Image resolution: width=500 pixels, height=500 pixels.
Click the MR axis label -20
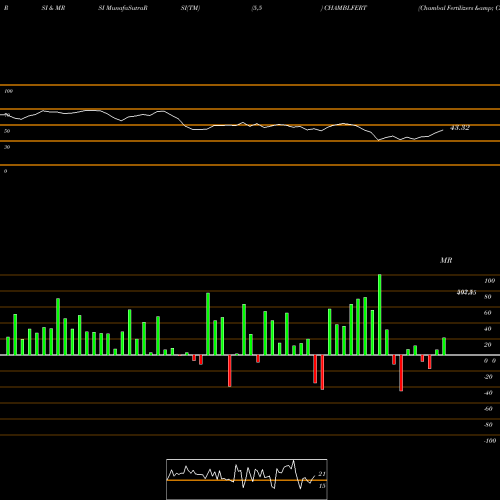488,377
